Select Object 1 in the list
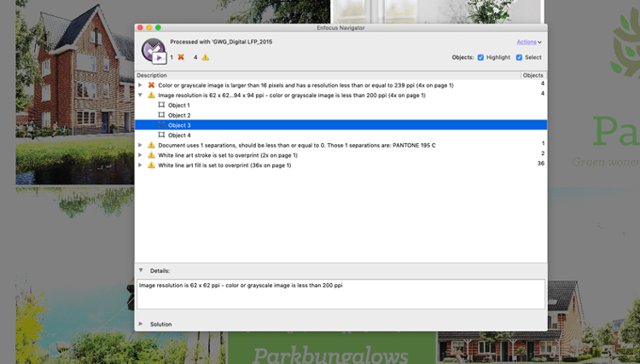The width and height of the screenshot is (640, 364). pyautogui.click(x=178, y=105)
